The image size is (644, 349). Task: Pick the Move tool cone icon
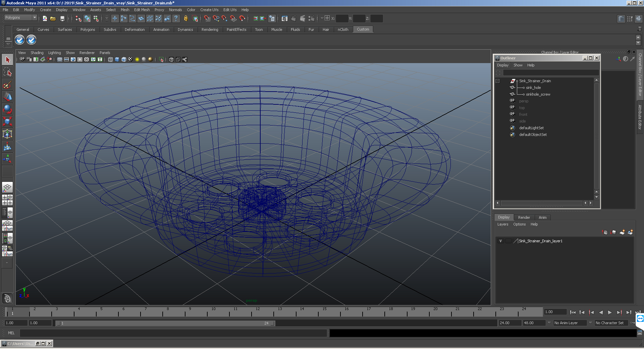click(7, 97)
